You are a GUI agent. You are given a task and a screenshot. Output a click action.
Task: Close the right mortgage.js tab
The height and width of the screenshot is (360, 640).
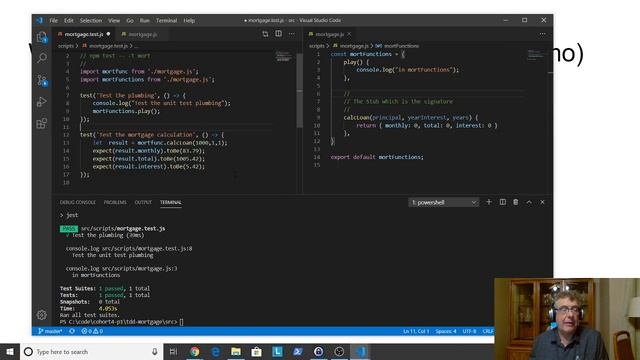click(349, 34)
